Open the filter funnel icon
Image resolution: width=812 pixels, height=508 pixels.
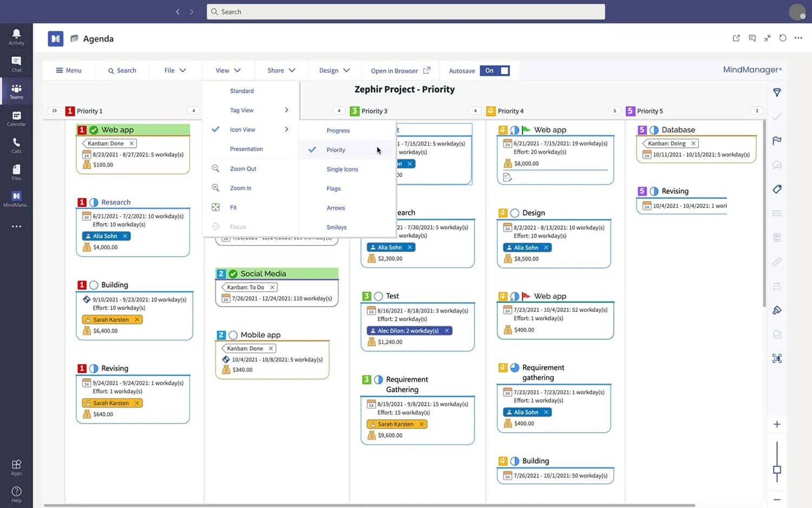coord(777,93)
